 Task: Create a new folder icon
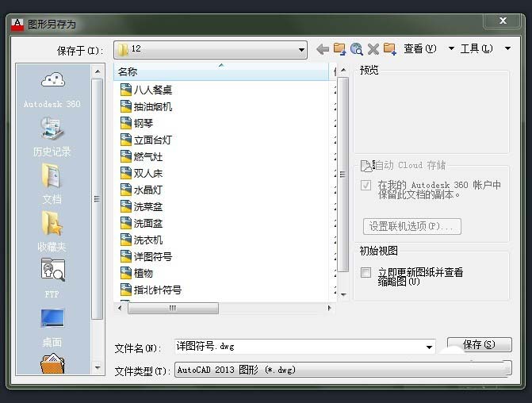(390, 49)
